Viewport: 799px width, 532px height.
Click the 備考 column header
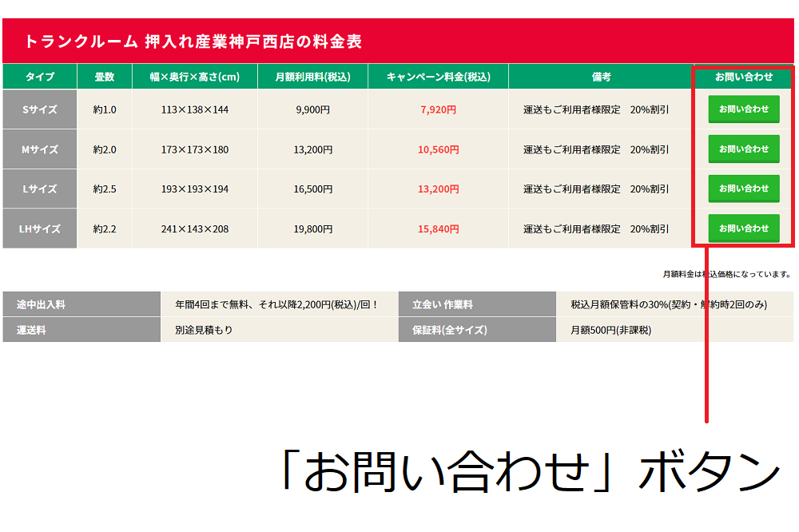tap(602, 77)
